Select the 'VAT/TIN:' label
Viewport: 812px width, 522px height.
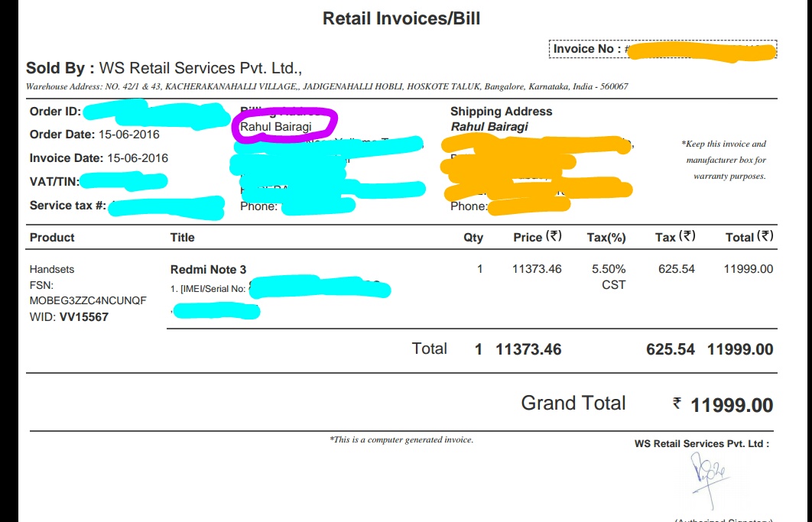[x=54, y=182]
